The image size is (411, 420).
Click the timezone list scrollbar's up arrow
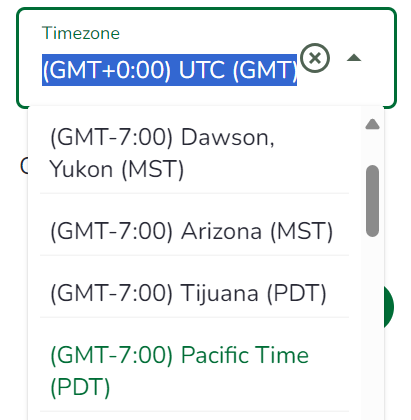coord(372,124)
